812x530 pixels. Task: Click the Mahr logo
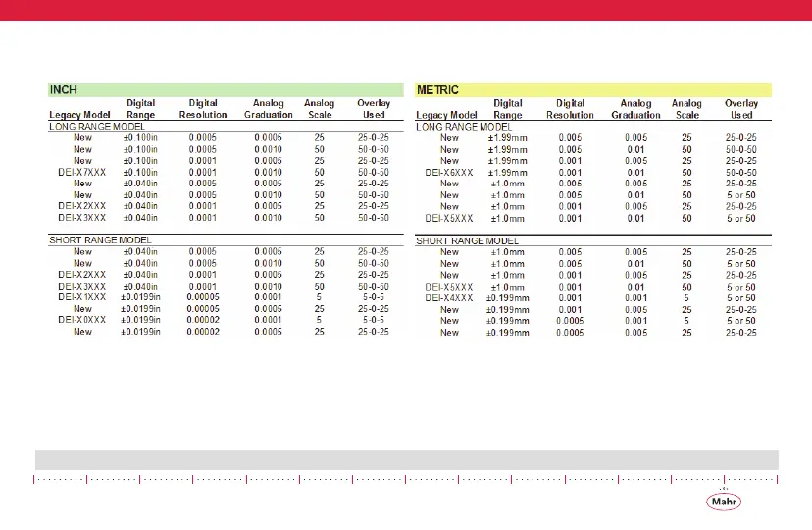coord(724,501)
